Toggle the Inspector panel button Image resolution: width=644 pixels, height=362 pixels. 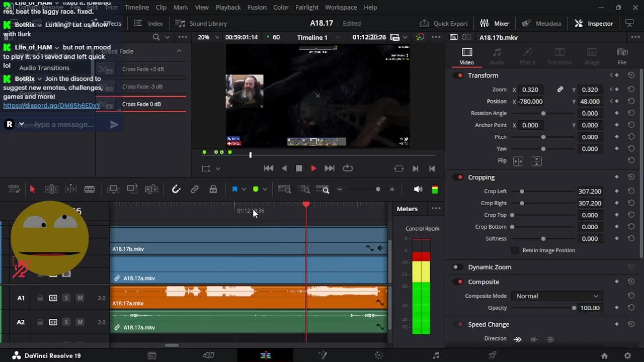tap(594, 23)
